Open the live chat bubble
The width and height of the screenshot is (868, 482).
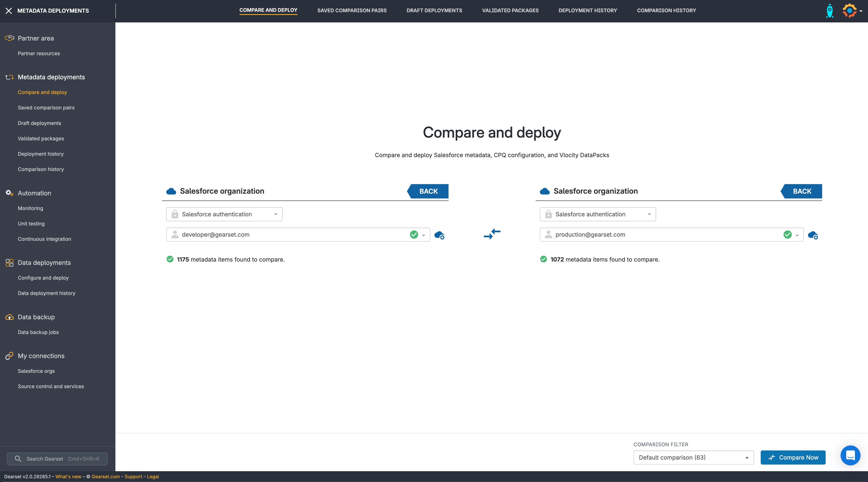(x=850, y=455)
